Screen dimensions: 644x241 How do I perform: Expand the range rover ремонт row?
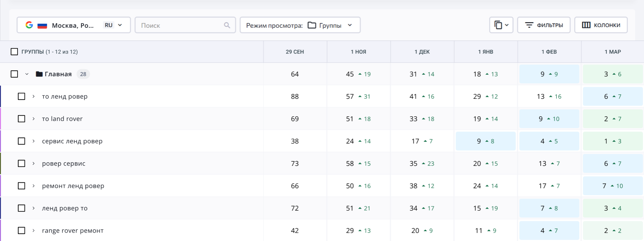[33, 230]
